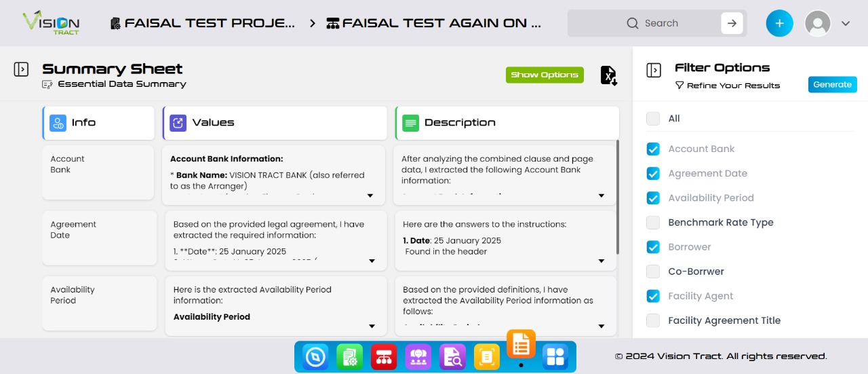Select the Agreement Date info cell

[x=98, y=238]
